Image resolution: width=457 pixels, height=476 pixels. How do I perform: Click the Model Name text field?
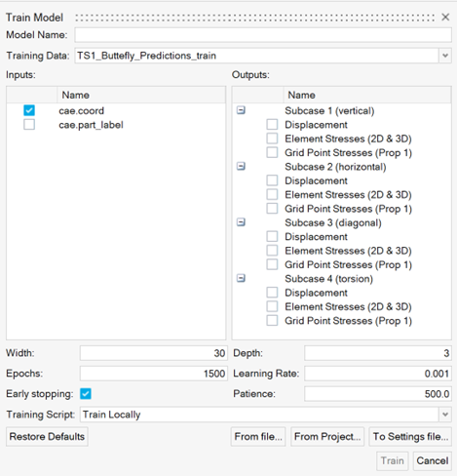pyautogui.click(x=263, y=35)
